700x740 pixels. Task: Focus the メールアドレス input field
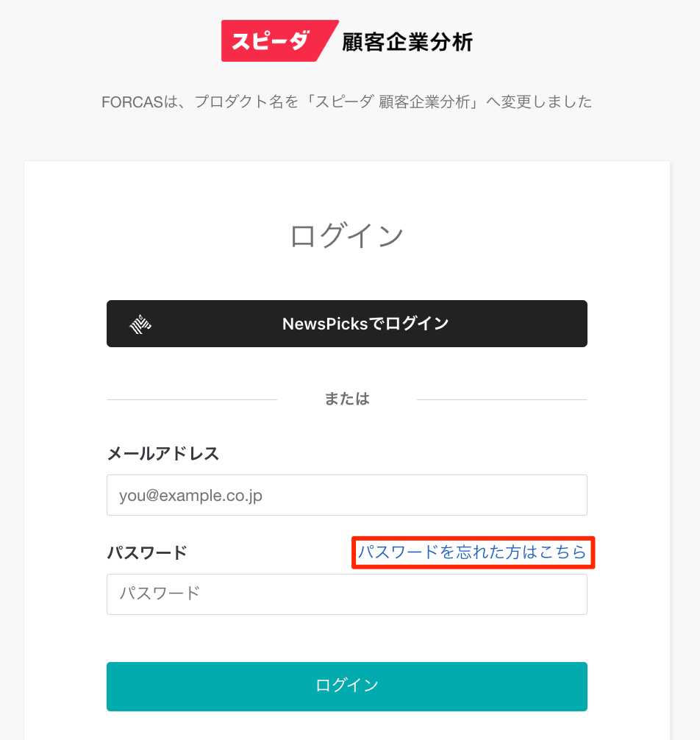pyautogui.click(x=347, y=495)
